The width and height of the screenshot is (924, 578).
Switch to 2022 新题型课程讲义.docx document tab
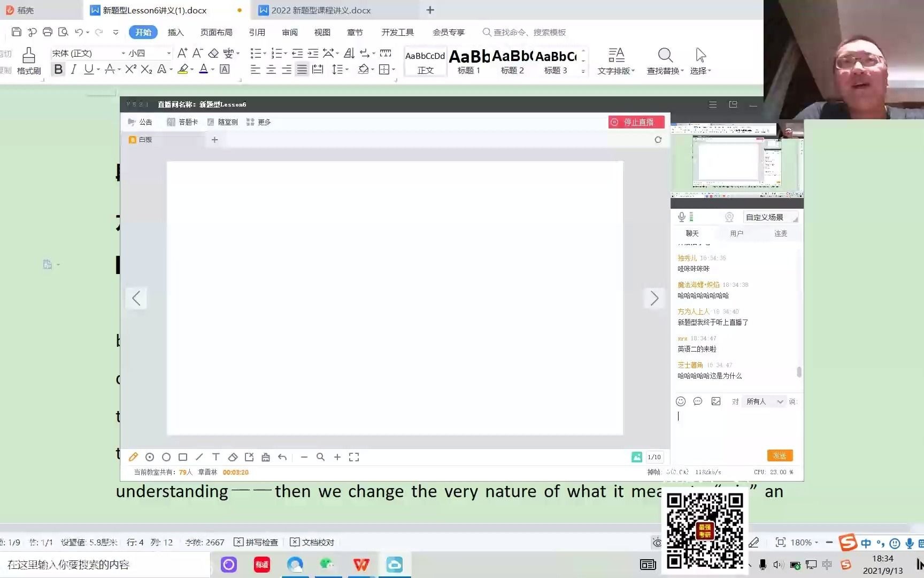pos(321,10)
